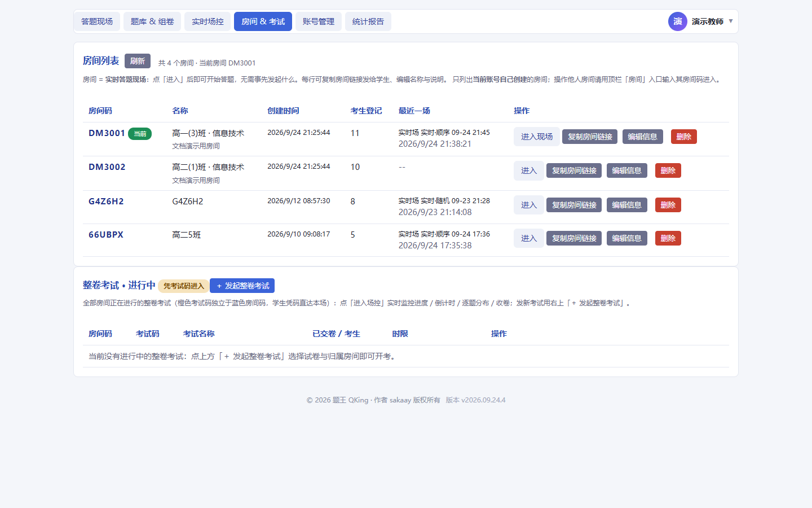Click room name 高二5班

coord(187,235)
